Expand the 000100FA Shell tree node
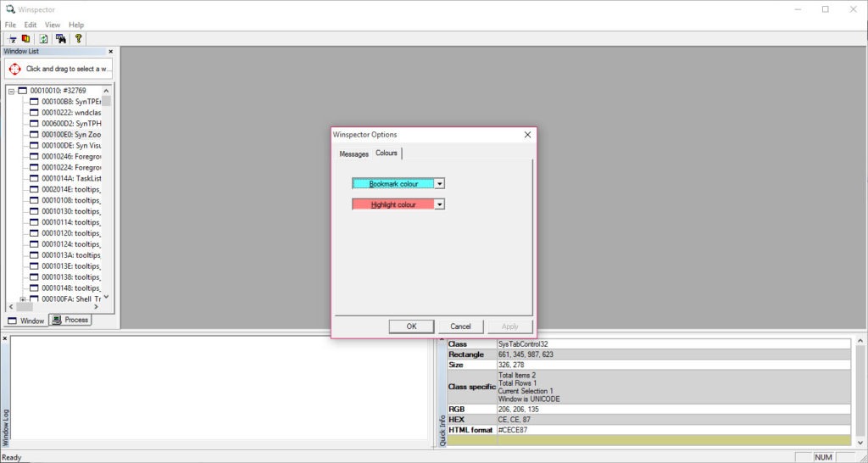The width and height of the screenshot is (868, 463). [x=23, y=298]
